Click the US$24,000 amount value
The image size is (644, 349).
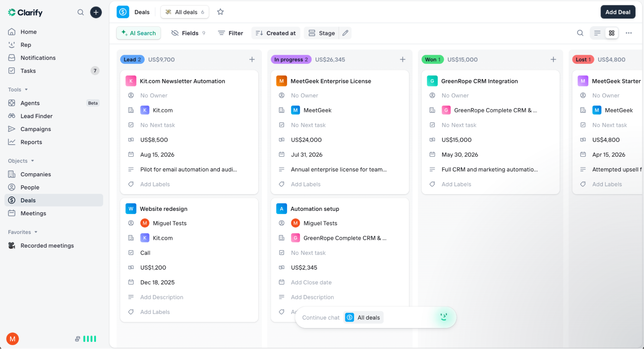306,140
